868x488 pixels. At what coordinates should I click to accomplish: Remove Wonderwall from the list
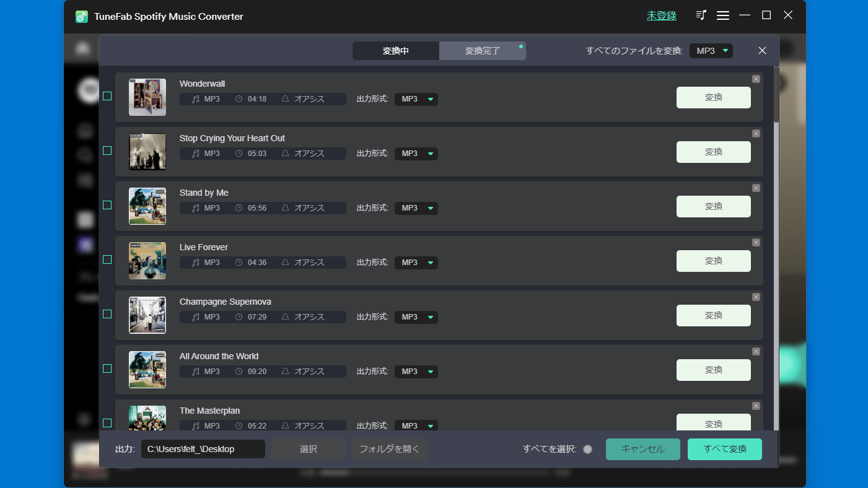(x=756, y=79)
